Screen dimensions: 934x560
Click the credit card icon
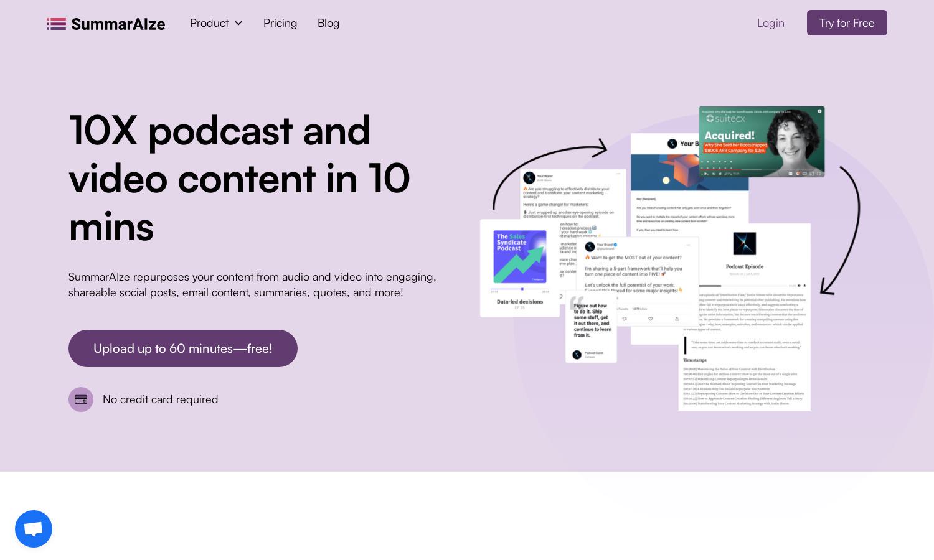click(x=81, y=399)
